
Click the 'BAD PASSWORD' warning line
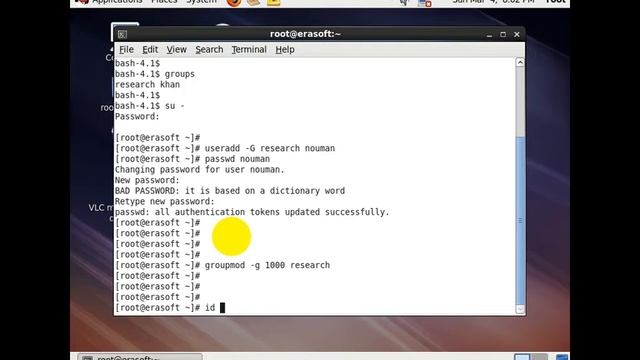tap(230, 191)
